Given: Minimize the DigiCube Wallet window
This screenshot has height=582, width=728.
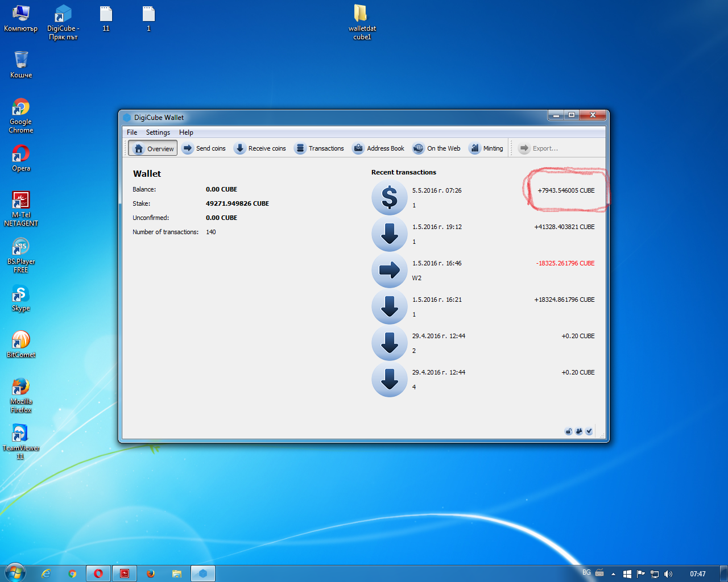Looking at the screenshot, I should pos(556,115).
